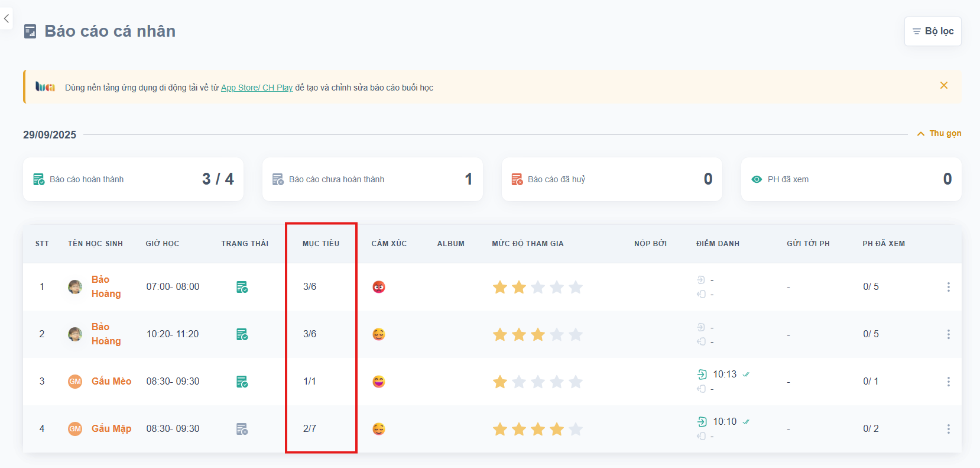Click the check-out icon in Gấu Mập's row
This screenshot has width=980, height=468.
pyautogui.click(x=702, y=436)
